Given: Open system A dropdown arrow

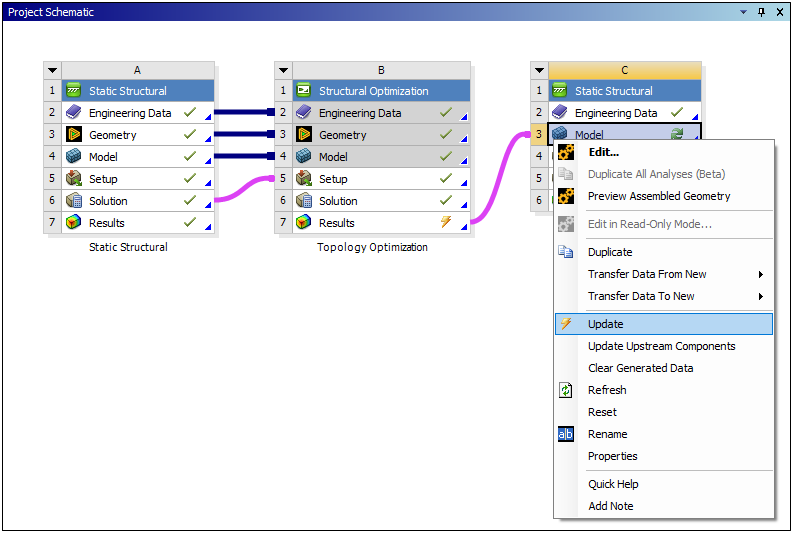Looking at the screenshot, I should tap(52, 70).
